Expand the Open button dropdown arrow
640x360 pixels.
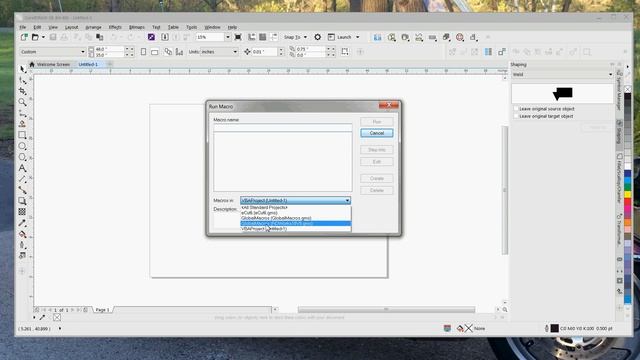pyautogui.click(x=43, y=37)
